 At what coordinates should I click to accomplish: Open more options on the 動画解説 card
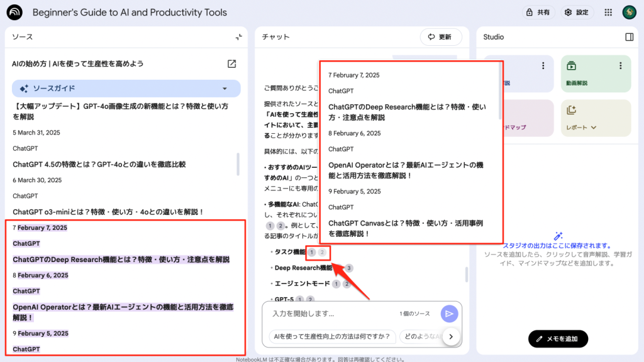click(620, 66)
